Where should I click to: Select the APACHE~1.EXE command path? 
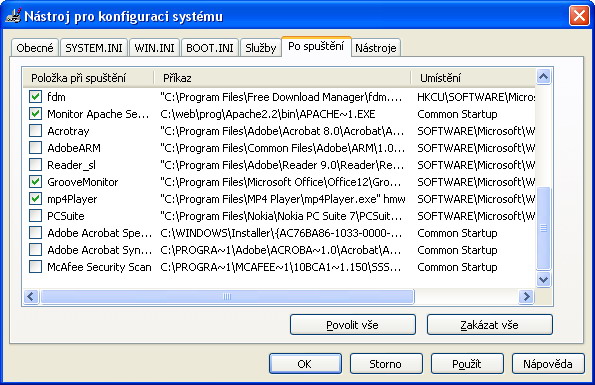[x=268, y=114]
